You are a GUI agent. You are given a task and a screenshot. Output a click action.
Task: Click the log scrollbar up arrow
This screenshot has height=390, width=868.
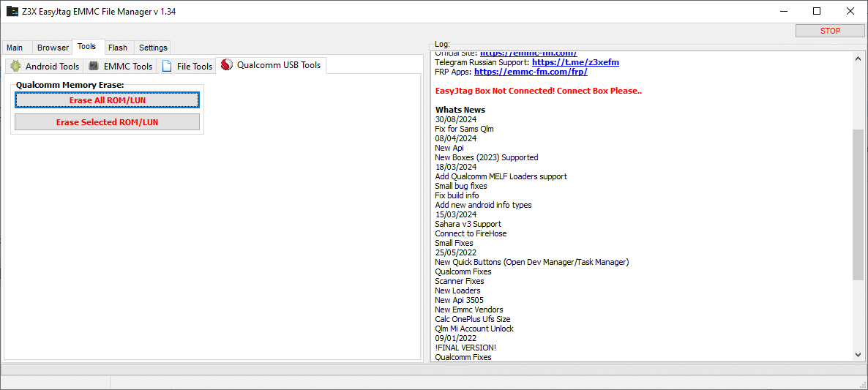coord(858,58)
